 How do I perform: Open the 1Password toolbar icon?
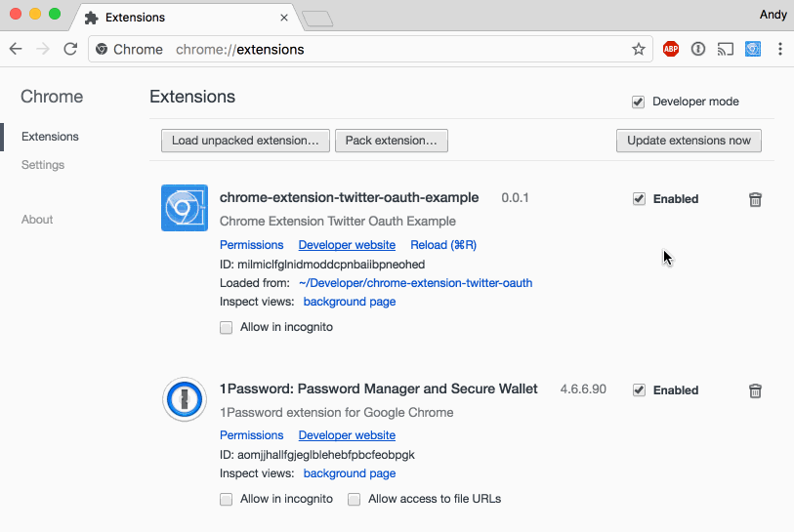(x=698, y=49)
